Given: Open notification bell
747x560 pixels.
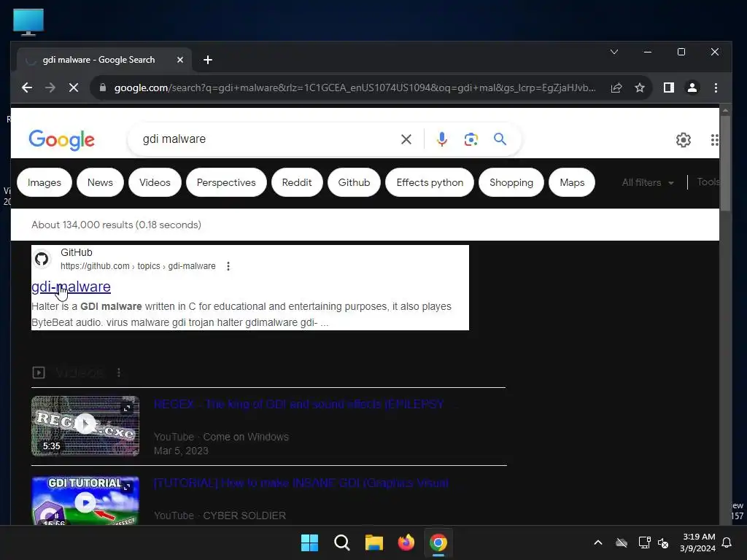Looking at the screenshot, I should coord(727,542).
